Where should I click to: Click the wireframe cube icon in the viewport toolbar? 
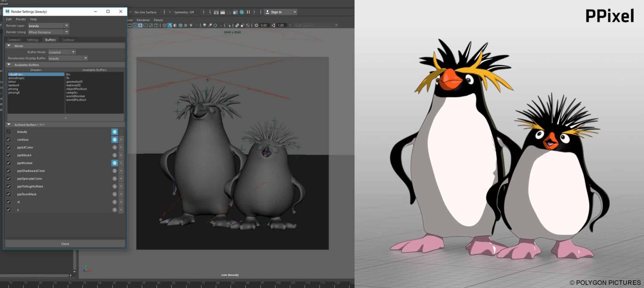[164, 25]
